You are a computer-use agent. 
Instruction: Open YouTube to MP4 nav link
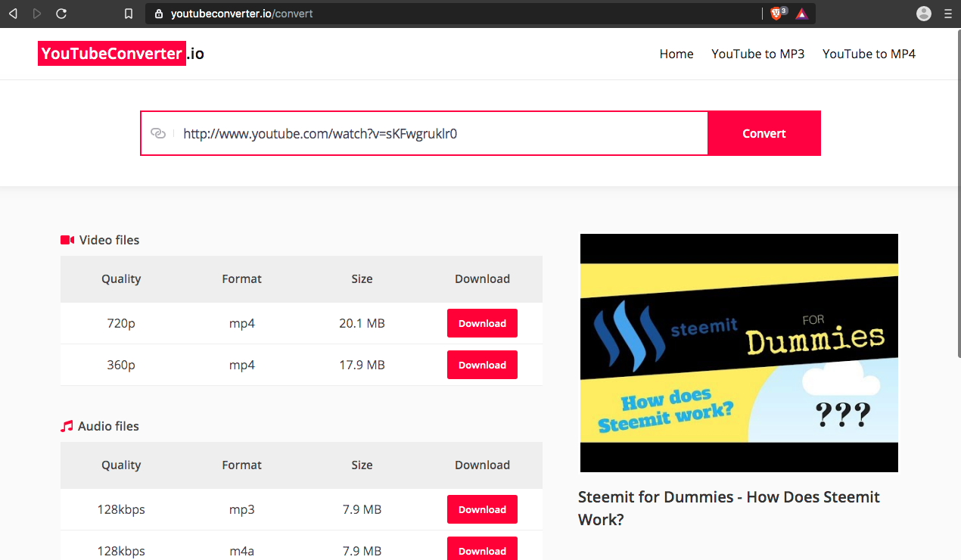click(869, 54)
